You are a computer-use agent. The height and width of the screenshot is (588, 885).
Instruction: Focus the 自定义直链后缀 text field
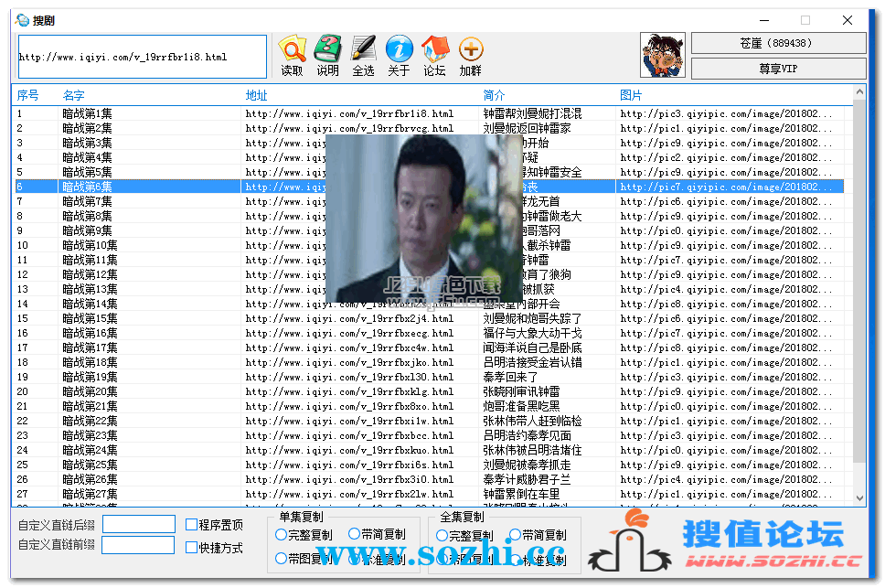139,524
